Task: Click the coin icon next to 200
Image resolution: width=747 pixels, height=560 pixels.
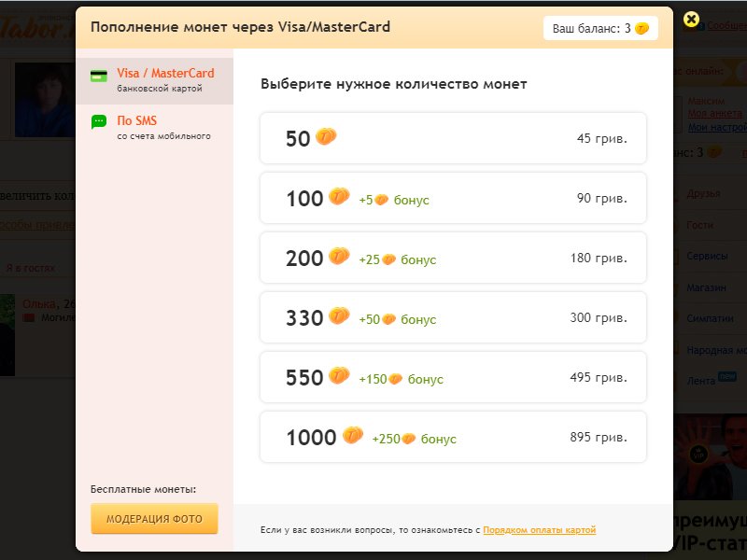Action: pos(339,256)
